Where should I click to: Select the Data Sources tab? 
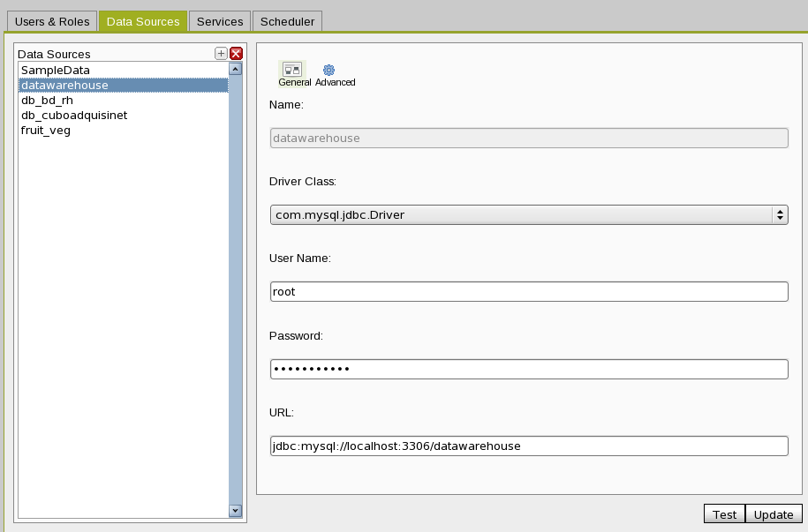coord(143,21)
